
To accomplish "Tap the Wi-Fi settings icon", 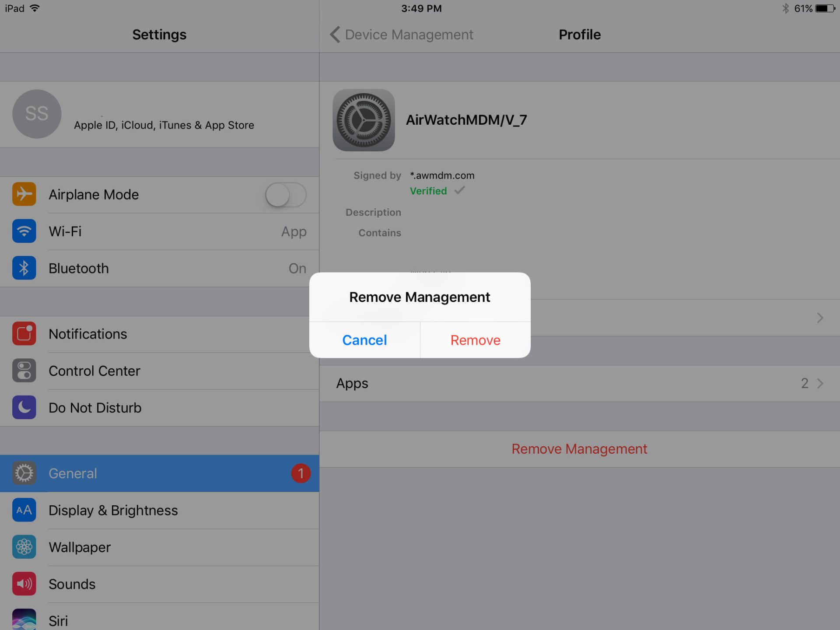I will tap(24, 231).
